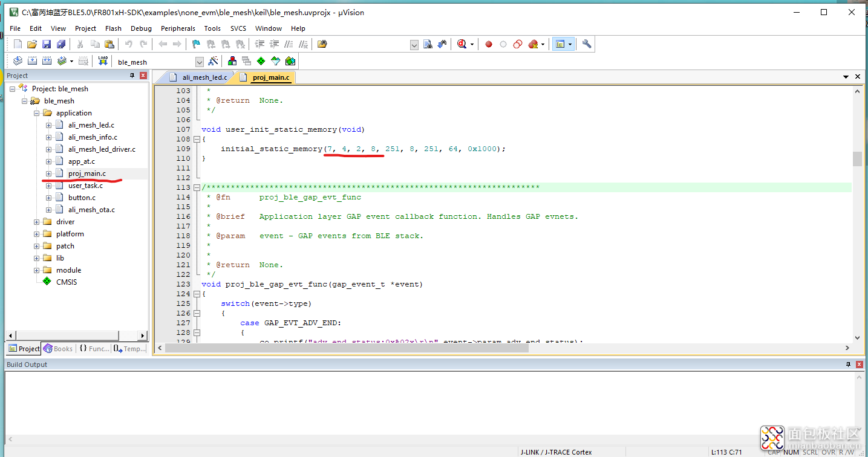Click the editor vertical scrollbar thumb
The height and width of the screenshot is (457, 868).
(x=857, y=158)
